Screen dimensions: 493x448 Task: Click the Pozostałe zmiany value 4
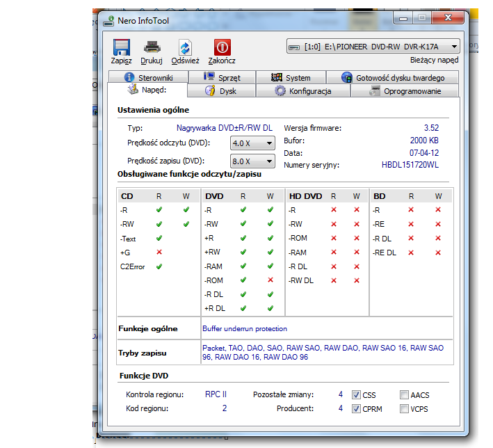pyautogui.click(x=341, y=394)
